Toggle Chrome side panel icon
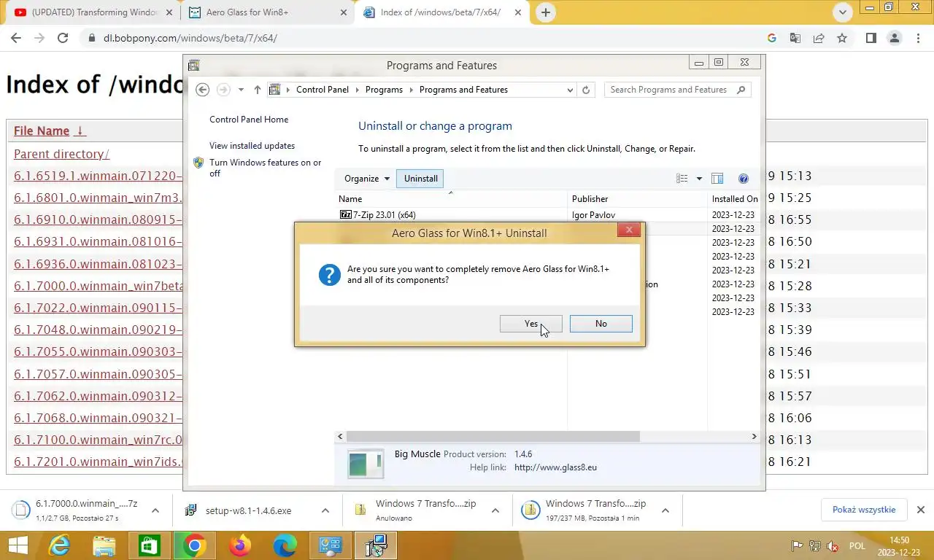The width and height of the screenshot is (934, 560). pyautogui.click(x=871, y=38)
